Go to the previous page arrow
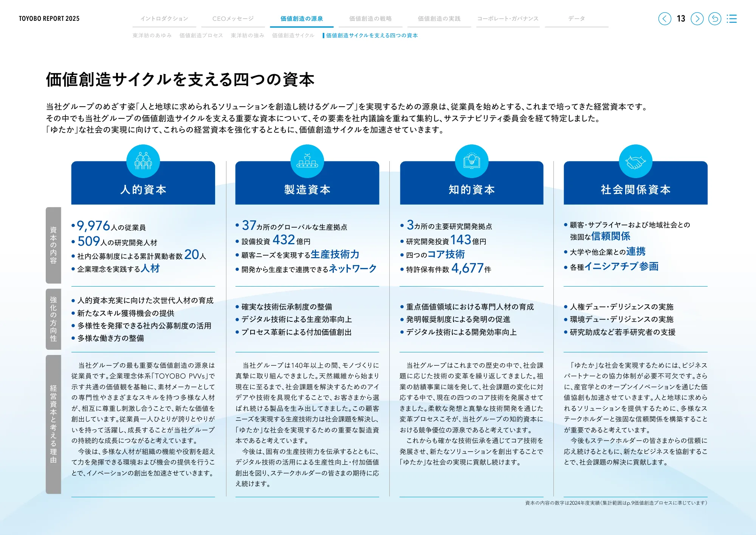 pos(665,19)
